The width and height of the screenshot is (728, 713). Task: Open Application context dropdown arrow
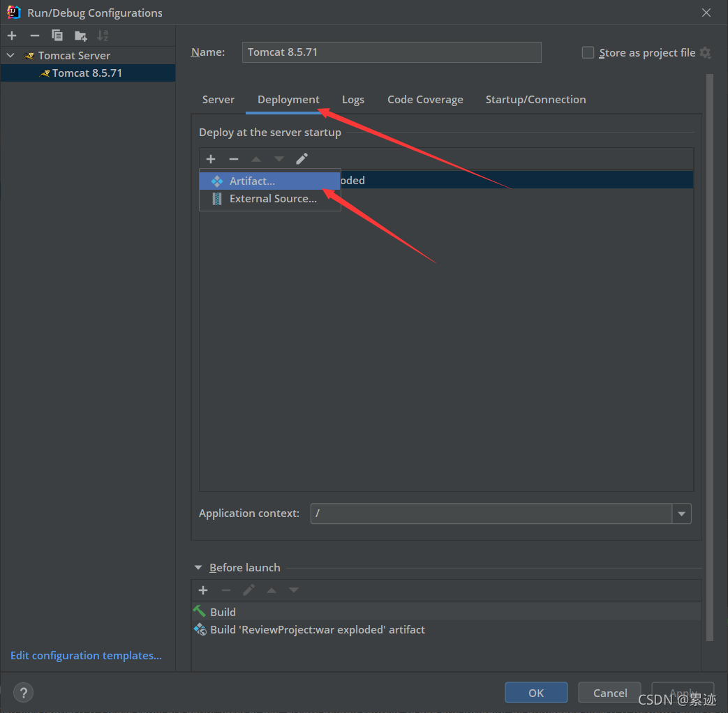tap(681, 513)
